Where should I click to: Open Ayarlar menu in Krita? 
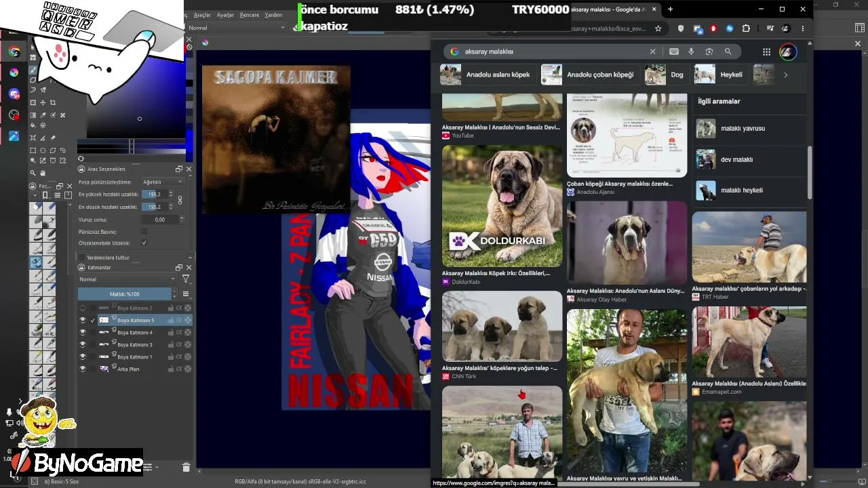(x=225, y=15)
